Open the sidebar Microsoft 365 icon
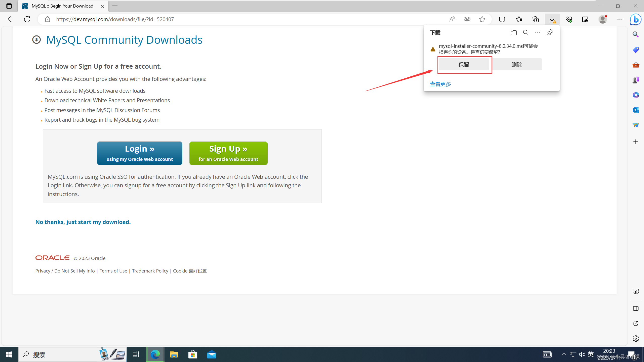Image resolution: width=644 pixels, height=362 pixels. (x=636, y=95)
